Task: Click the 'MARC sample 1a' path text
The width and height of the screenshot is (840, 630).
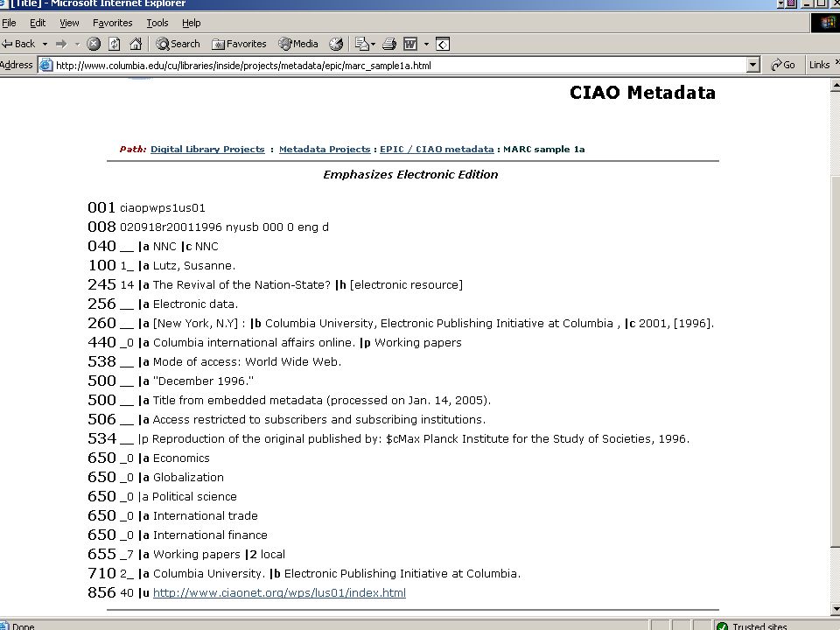Action: 543,150
